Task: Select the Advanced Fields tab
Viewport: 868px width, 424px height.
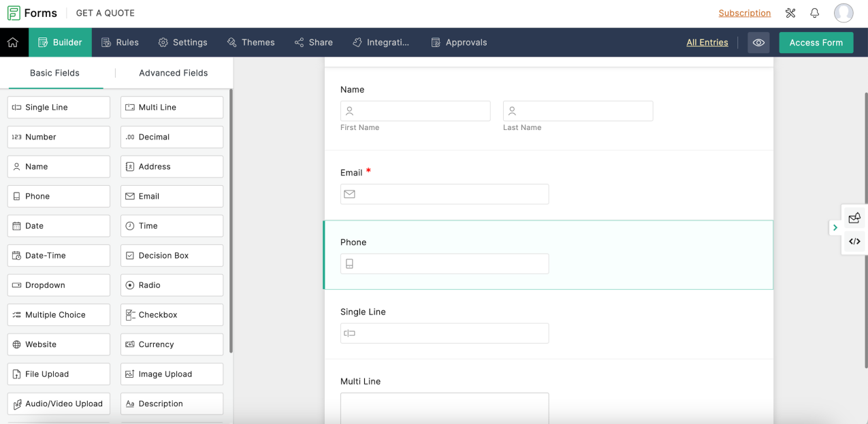Action: tap(174, 73)
